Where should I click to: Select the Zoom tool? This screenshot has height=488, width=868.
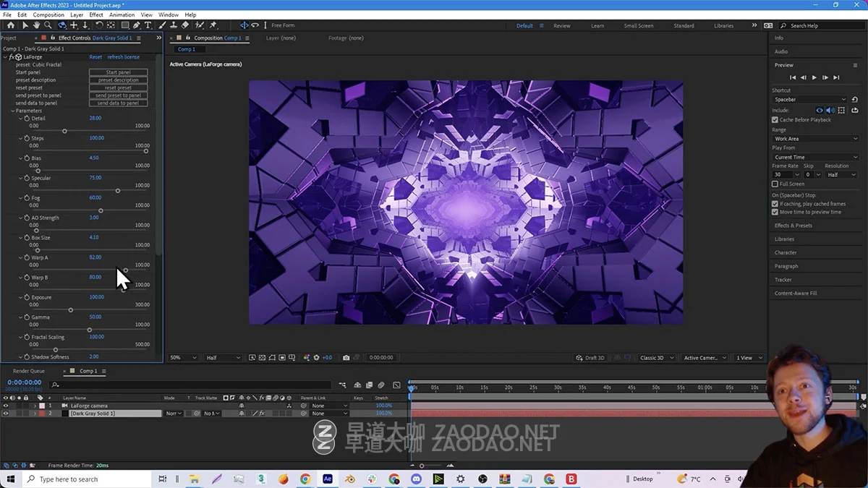pos(47,25)
